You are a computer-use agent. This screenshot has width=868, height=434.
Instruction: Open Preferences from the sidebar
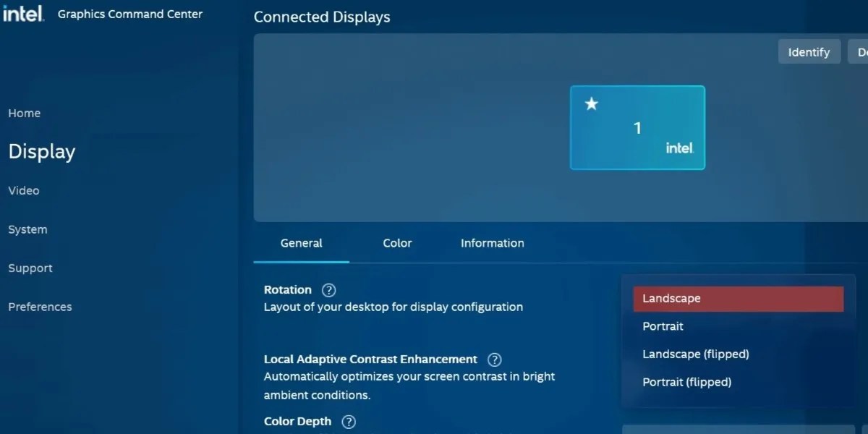40,307
